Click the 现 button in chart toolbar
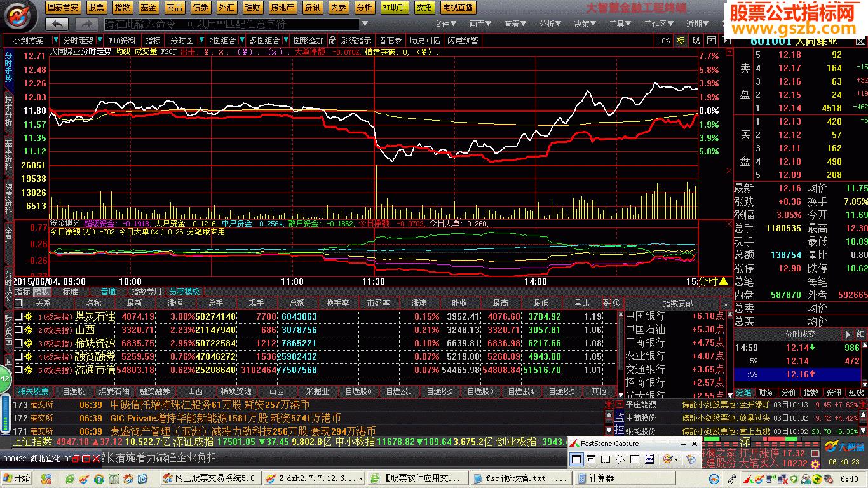Viewport: 868px width, 488px height. point(696,40)
